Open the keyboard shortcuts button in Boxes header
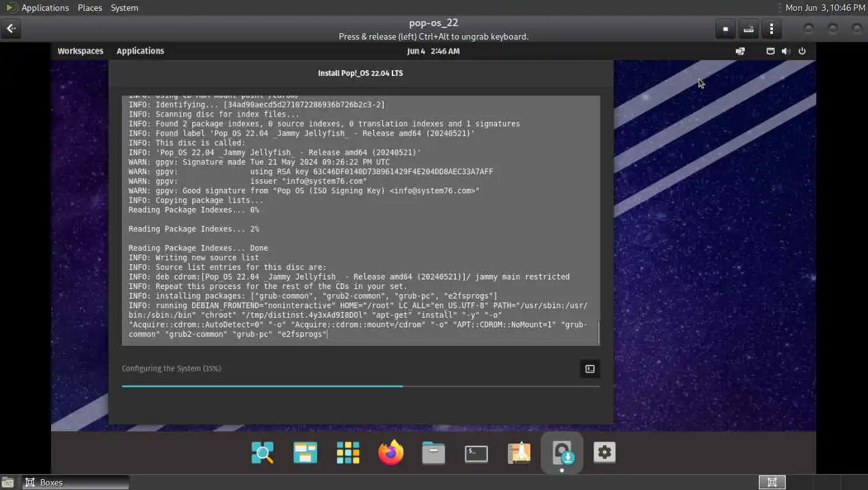 [x=749, y=29]
